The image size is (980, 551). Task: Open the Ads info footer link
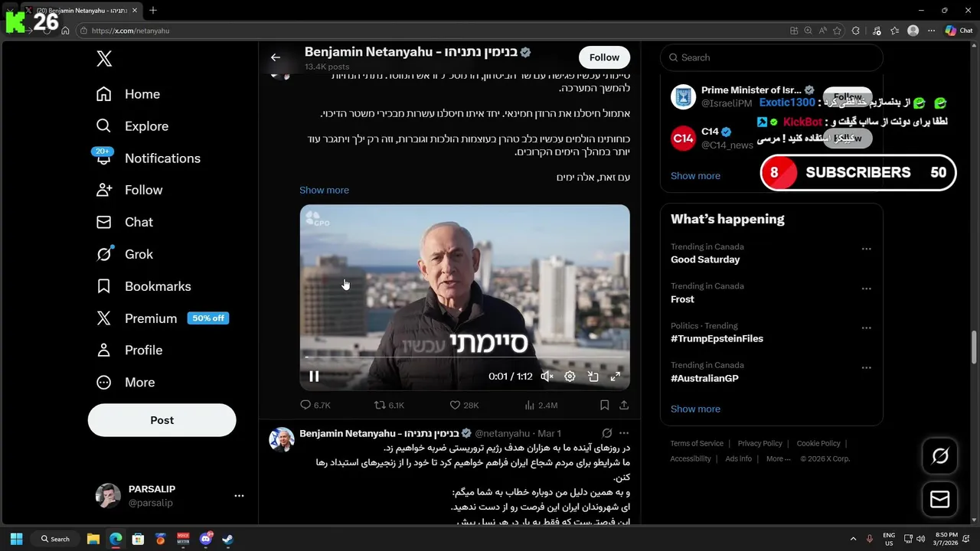click(738, 458)
